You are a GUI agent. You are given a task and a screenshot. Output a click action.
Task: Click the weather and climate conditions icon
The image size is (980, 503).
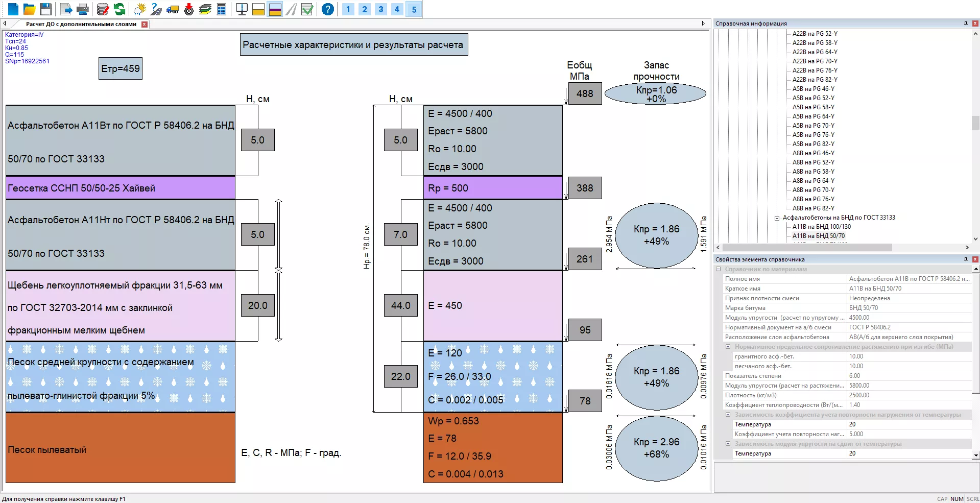tap(139, 9)
